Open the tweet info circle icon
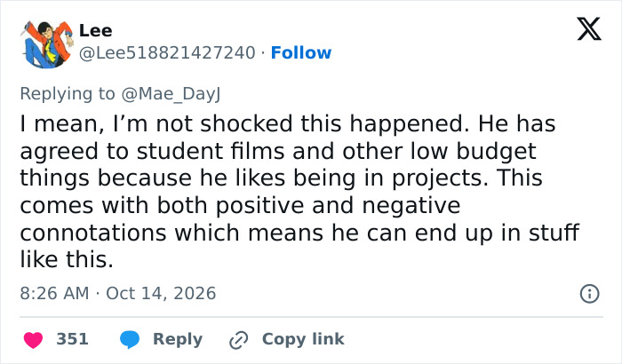 (x=590, y=294)
